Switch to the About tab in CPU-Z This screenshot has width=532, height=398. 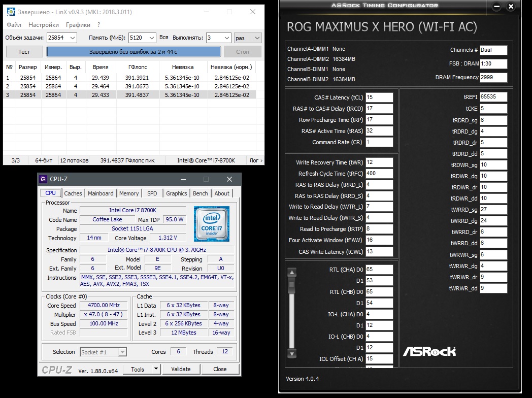click(x=222, y=193)
